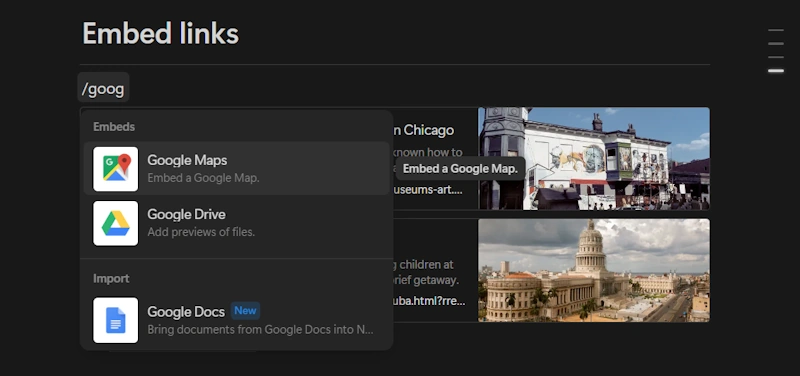
Task: Click the Google Drive triangle icon
Action: click(x=116, y=223)
